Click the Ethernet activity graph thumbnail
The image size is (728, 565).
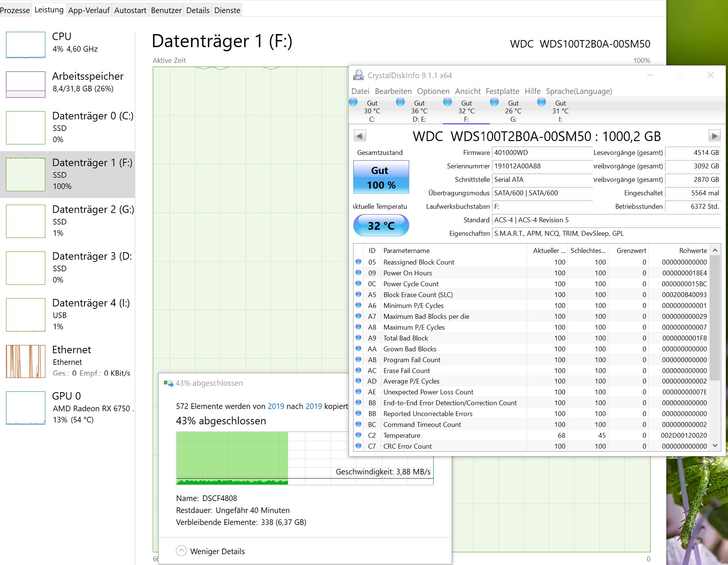pyautogui.click(x=25, y=361)
